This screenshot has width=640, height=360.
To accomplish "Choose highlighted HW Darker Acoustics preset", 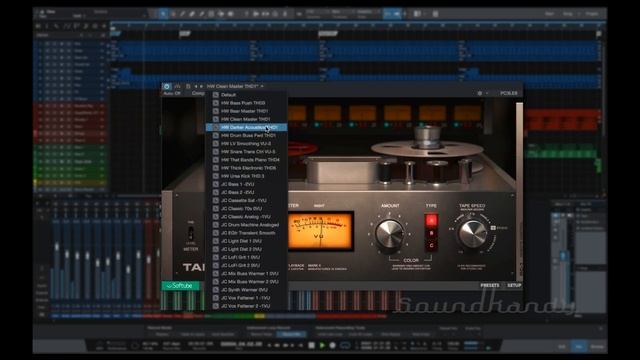I will [x=247, y=127].
